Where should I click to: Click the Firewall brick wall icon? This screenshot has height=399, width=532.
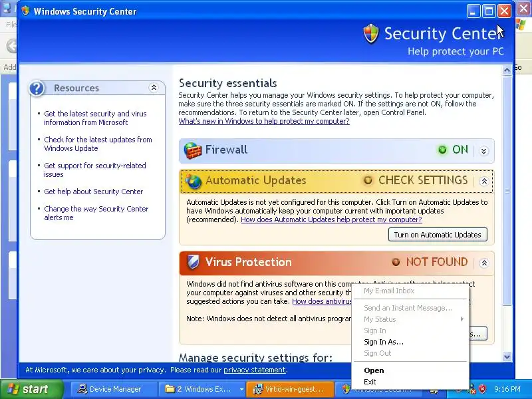[192, 151]
